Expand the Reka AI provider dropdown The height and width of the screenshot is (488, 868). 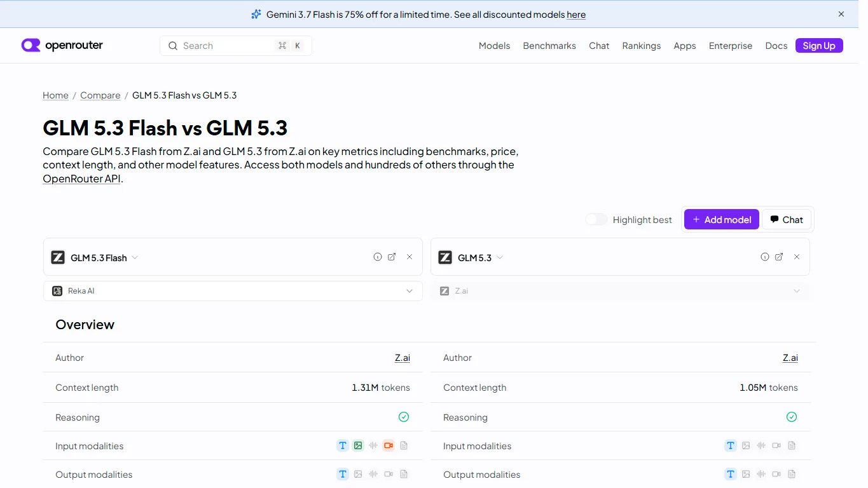[233, 291]
